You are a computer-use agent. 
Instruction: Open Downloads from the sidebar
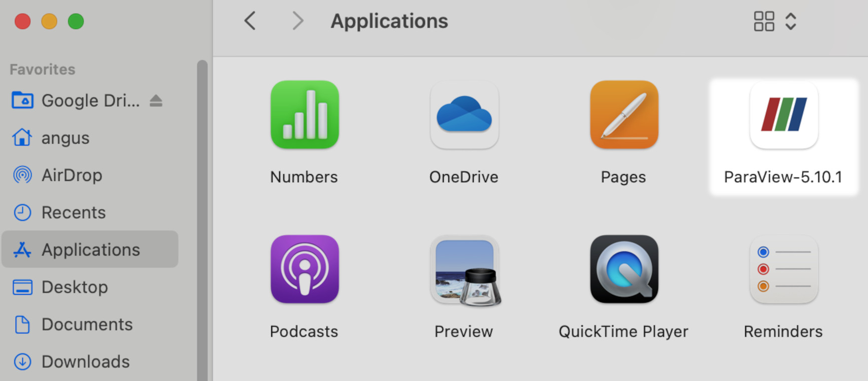(71, 361)
